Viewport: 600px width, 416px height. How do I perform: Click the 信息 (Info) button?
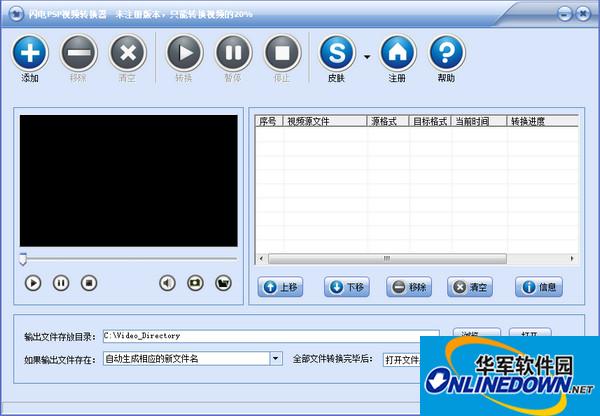[x=539, y=287]
